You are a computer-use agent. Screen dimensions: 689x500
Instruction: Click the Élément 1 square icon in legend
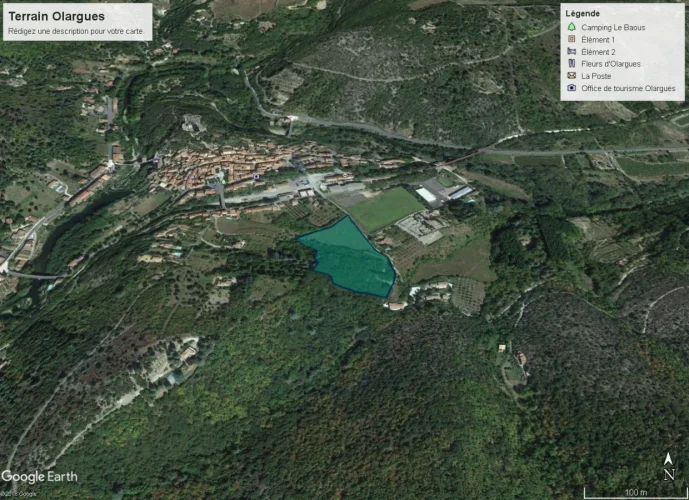coord(571,39)
